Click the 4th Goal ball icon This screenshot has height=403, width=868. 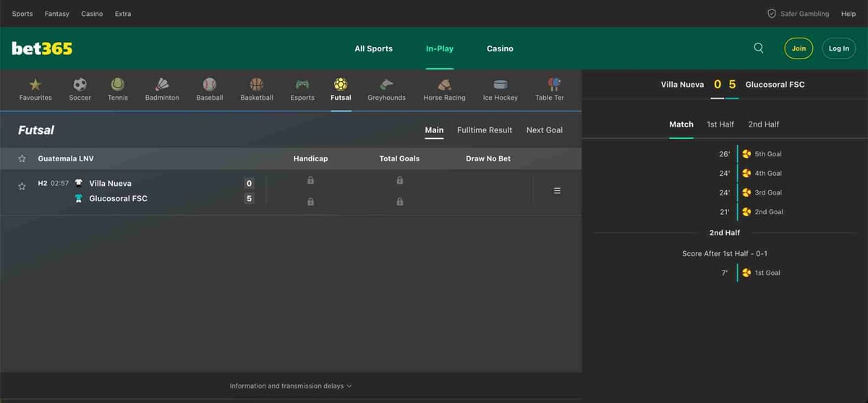pyautogui.click(x=746, y=173)
